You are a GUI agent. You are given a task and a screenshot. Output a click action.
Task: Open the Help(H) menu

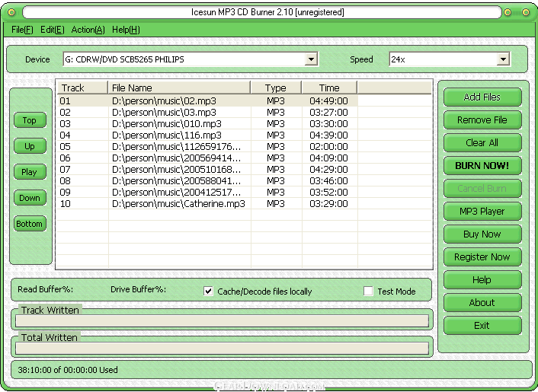click(x=126, y=30)
